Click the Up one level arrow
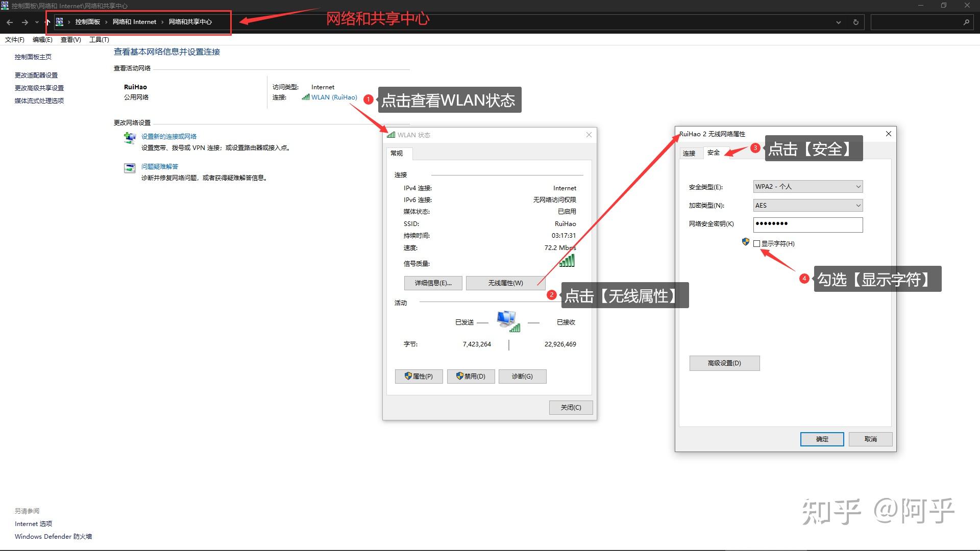The height and width of the screenshot is (551, 980). [47, 22]
